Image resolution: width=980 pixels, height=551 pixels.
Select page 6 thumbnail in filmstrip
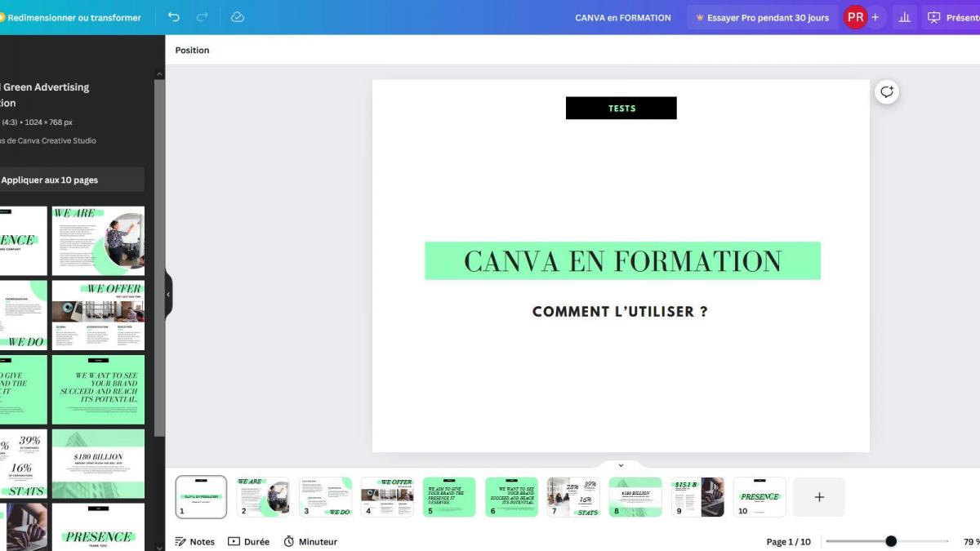coord(511,497)
